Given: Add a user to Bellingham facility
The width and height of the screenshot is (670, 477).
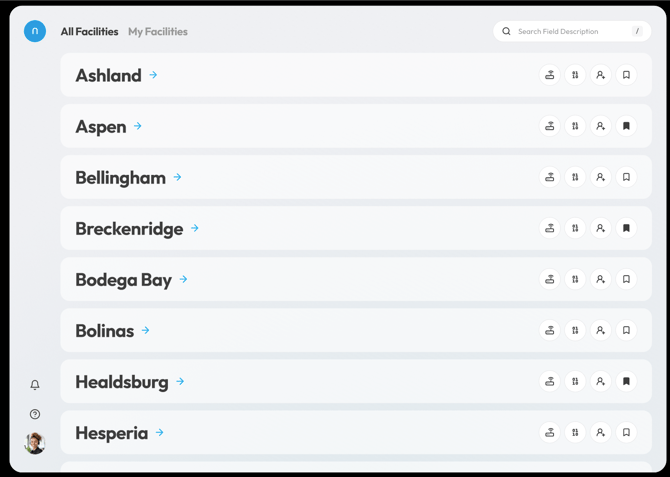Looking at the screenshot, I should [x=601, y=177].
